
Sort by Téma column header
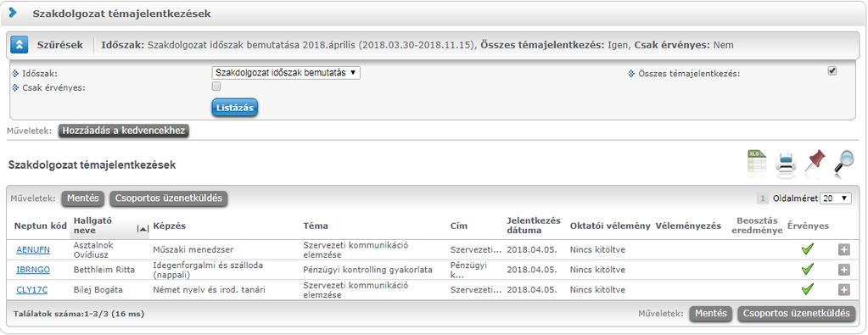click(316, 226)
